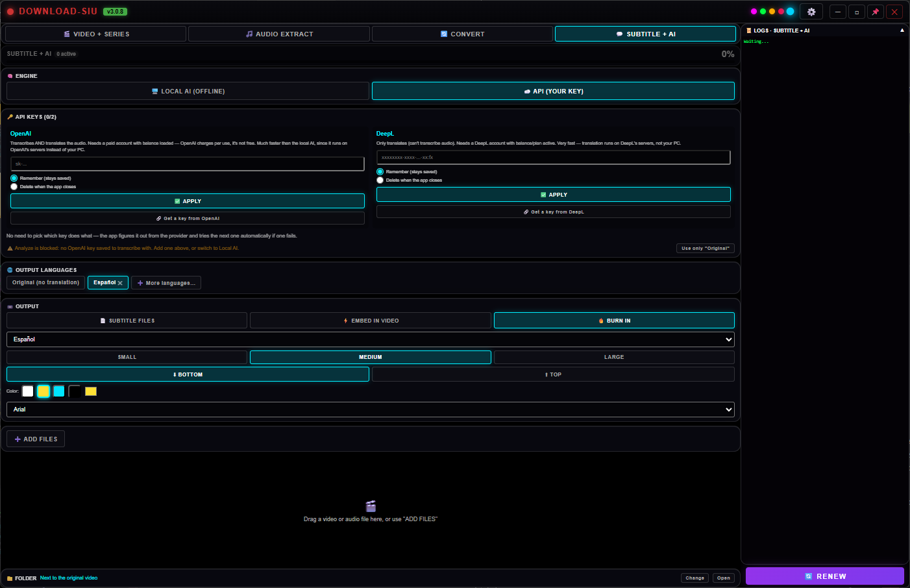The width and height of the screenshot is (910, 588).
Task: Set subtitle size to Small
Action: [127, 357]
